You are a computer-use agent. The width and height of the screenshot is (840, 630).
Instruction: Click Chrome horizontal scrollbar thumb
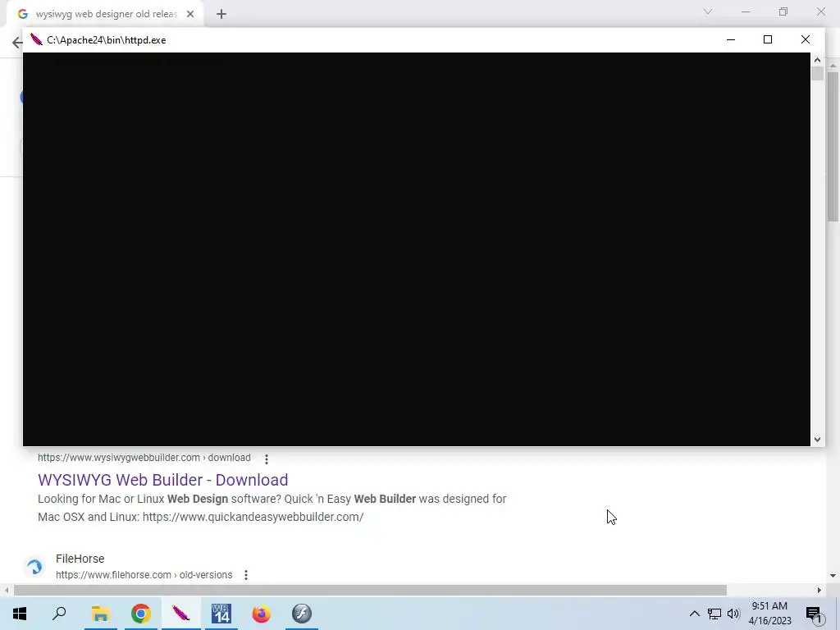pos(370,591)
